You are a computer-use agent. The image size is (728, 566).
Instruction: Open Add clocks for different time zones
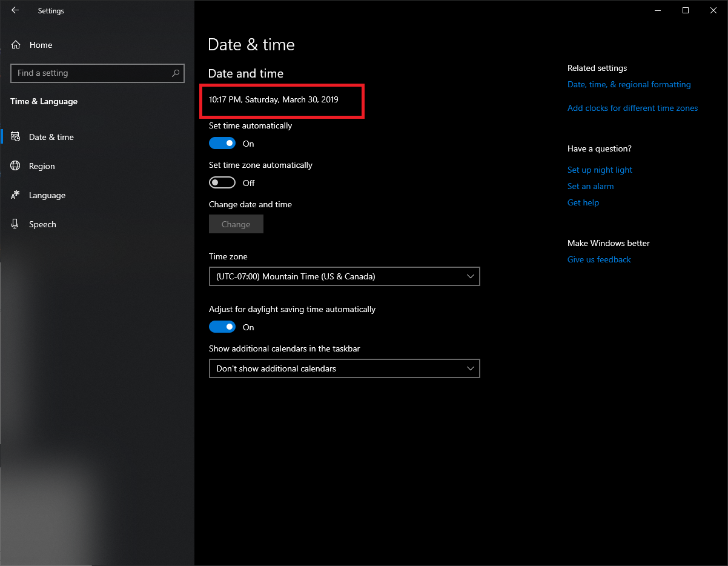632,108
